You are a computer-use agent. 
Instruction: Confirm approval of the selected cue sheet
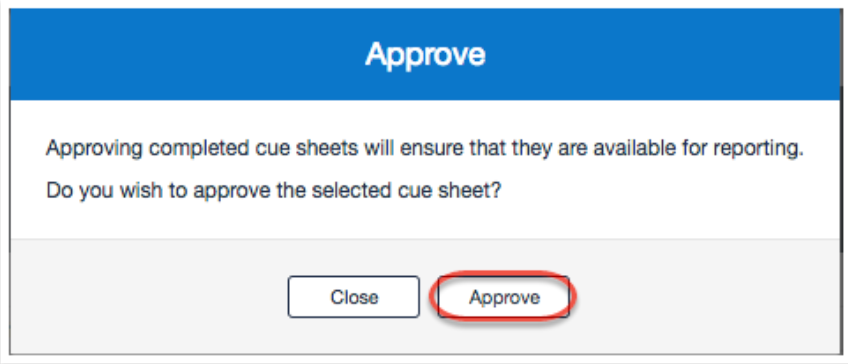pos(504,296)
